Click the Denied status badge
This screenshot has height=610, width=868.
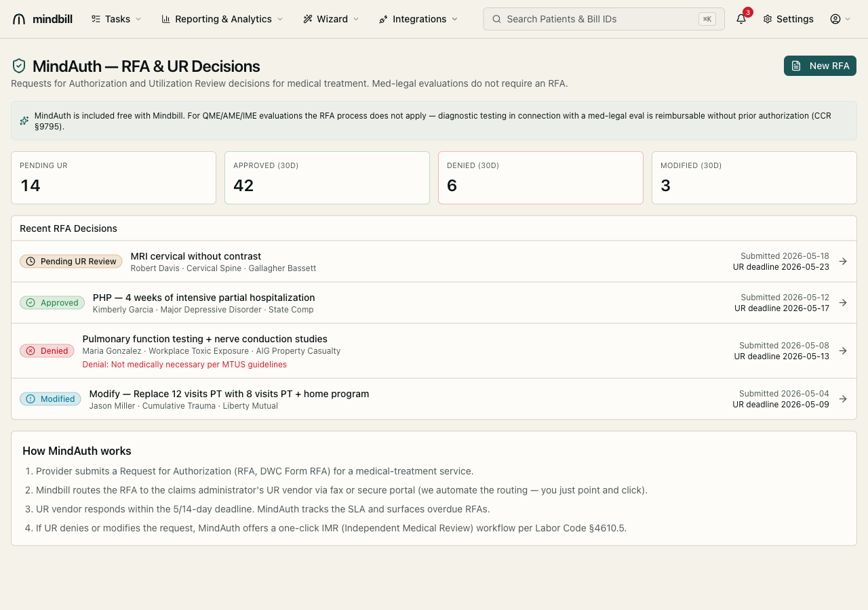47,350
